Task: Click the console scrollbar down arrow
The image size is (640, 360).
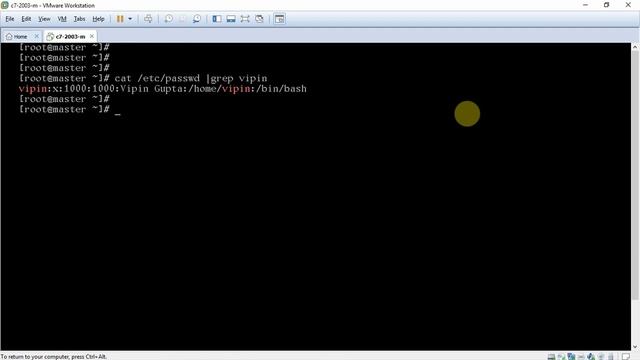Action: point(635,347)
